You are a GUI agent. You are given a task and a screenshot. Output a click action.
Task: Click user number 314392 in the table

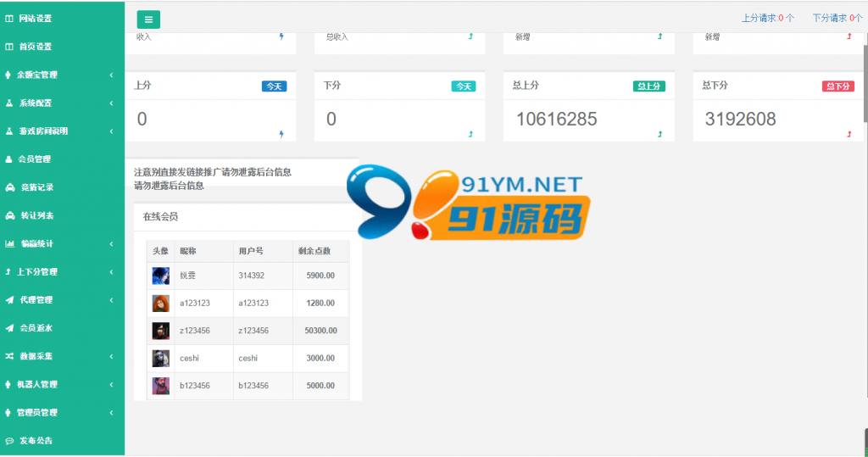pyautogui.click(x=251, y=276)
